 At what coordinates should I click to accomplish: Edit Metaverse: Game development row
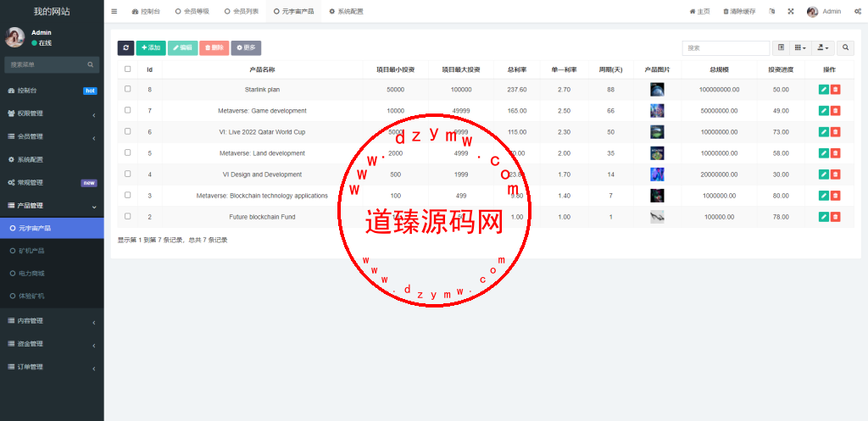click(x=824, y=111)
